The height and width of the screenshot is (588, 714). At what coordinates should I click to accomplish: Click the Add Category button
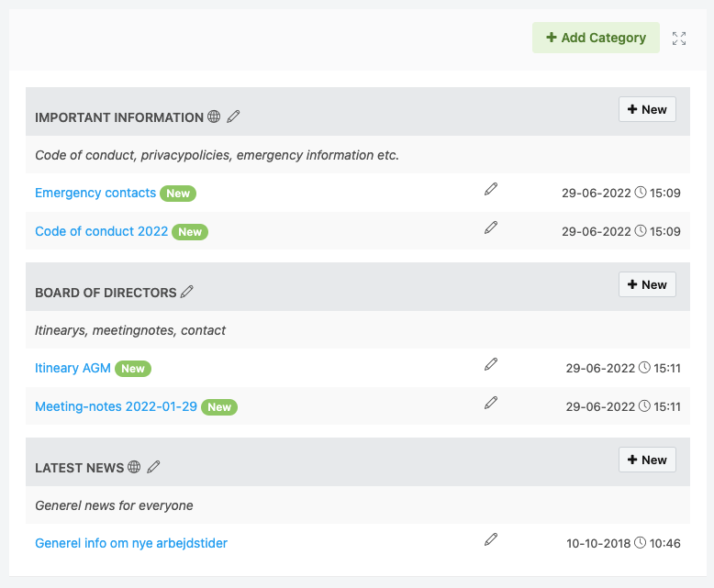point(596,38)
